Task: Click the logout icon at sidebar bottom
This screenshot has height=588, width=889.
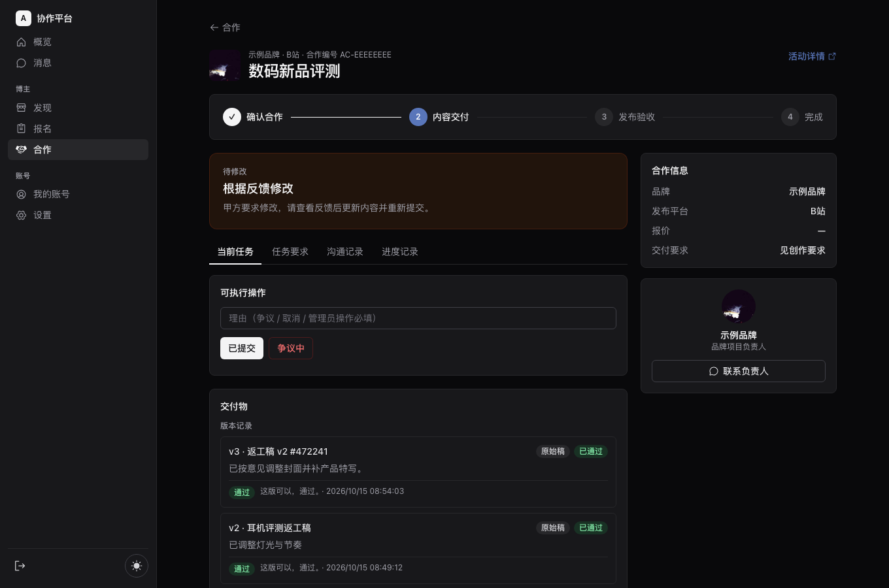Action: 20,566
